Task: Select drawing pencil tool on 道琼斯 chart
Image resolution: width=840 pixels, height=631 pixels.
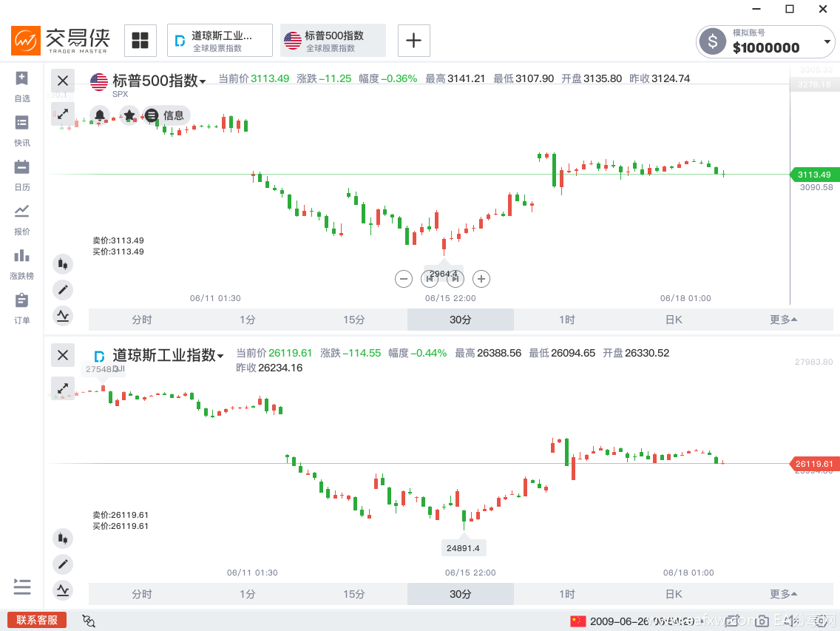Action: click(x=63, y=564)
